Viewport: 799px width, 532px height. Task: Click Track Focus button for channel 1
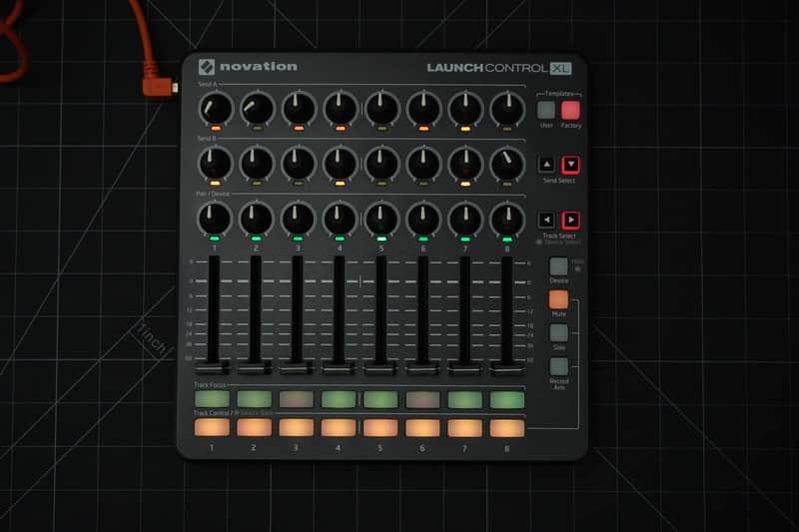(212, 399)
